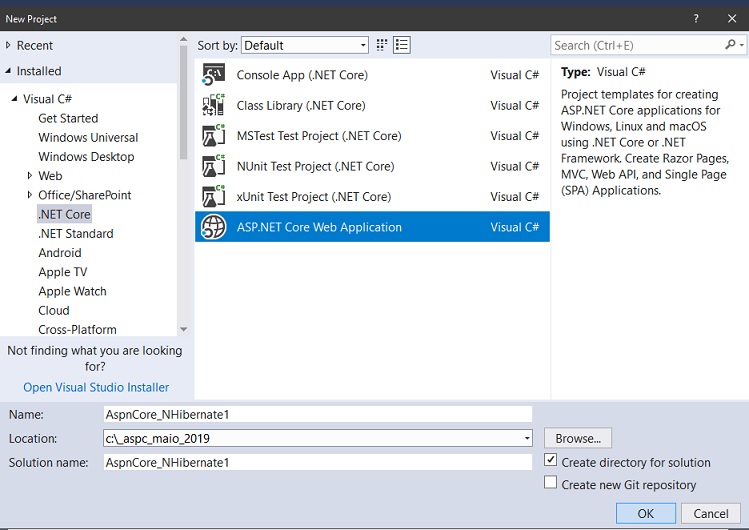This screenshot has width=749, height=530.
Task: Select Windows Universal category
Action: coord(88,138)
